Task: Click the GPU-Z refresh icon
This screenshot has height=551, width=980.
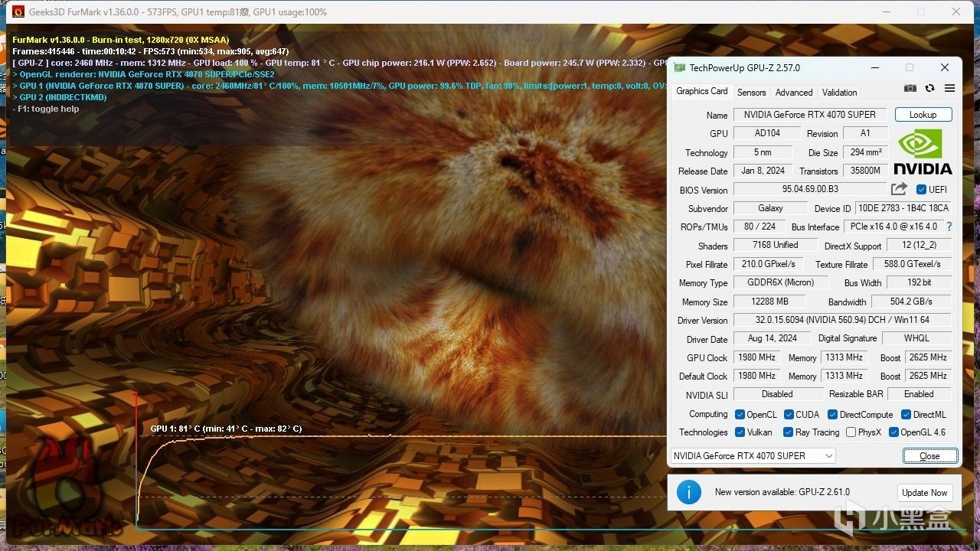Action: tap(929, 89)
